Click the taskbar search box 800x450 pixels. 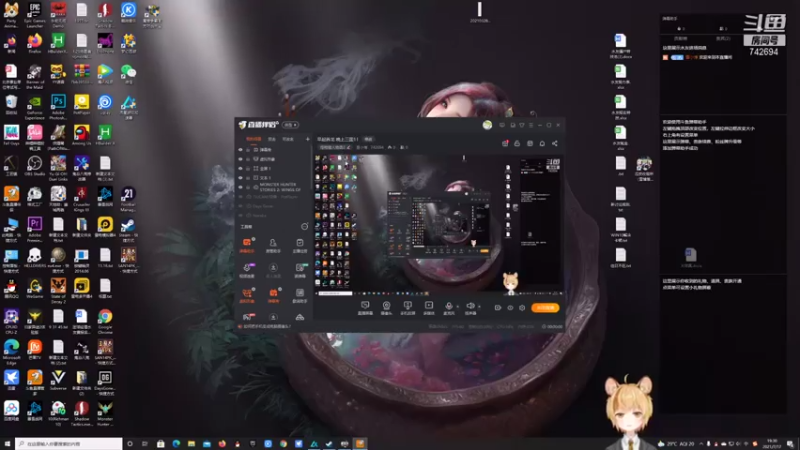68,444
